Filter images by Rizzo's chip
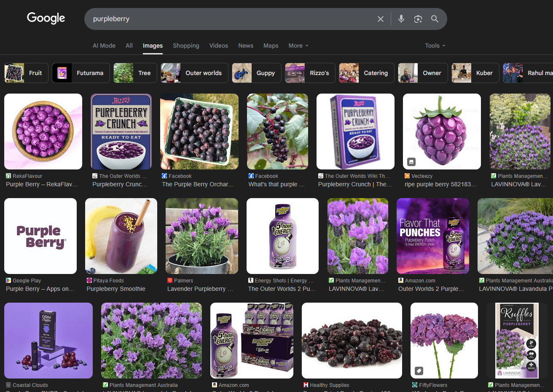 click(310, 73)
